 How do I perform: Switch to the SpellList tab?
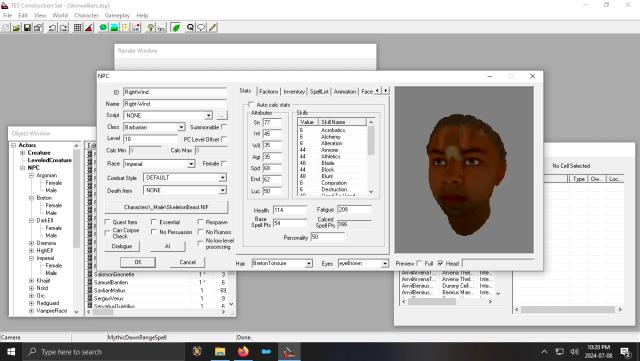click(x=319, y=91)
